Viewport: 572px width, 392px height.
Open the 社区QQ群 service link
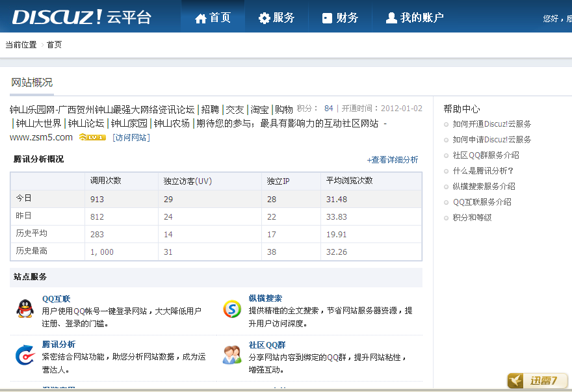tap(267, 345)
